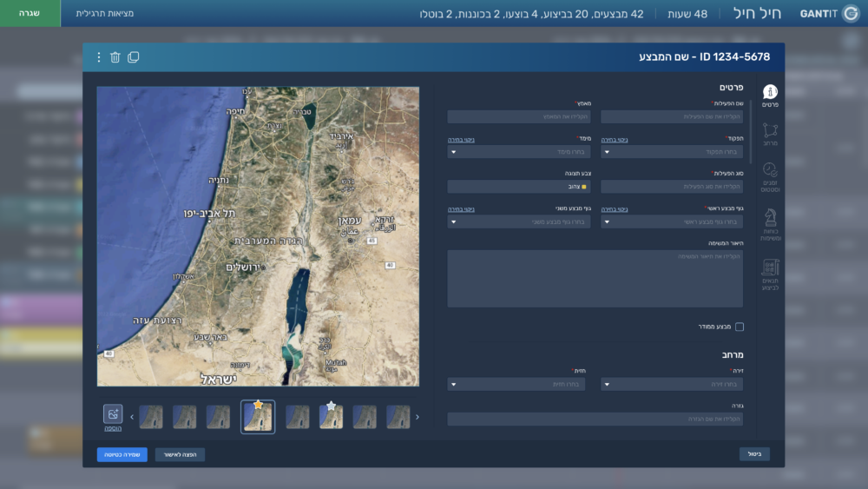This screenshot has height=489, width=868.
Task: Click ניקוי בחירה link above תפקוד dropdown
Action: coord(615,140)
